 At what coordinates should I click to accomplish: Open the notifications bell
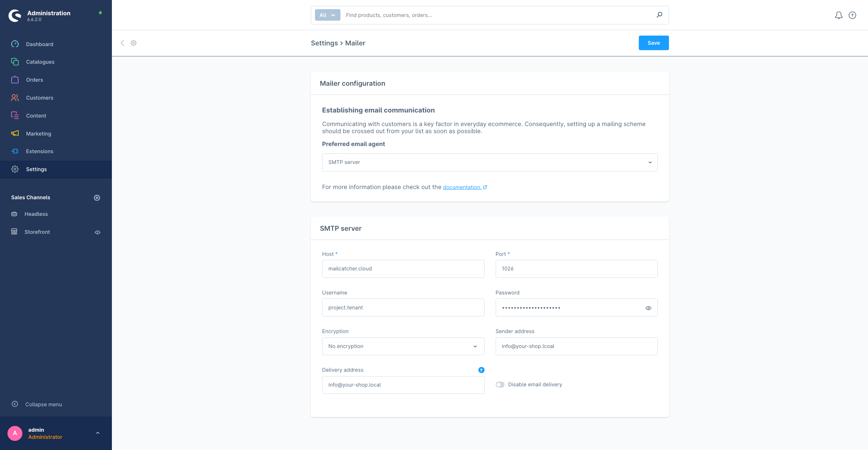(839, 15)
